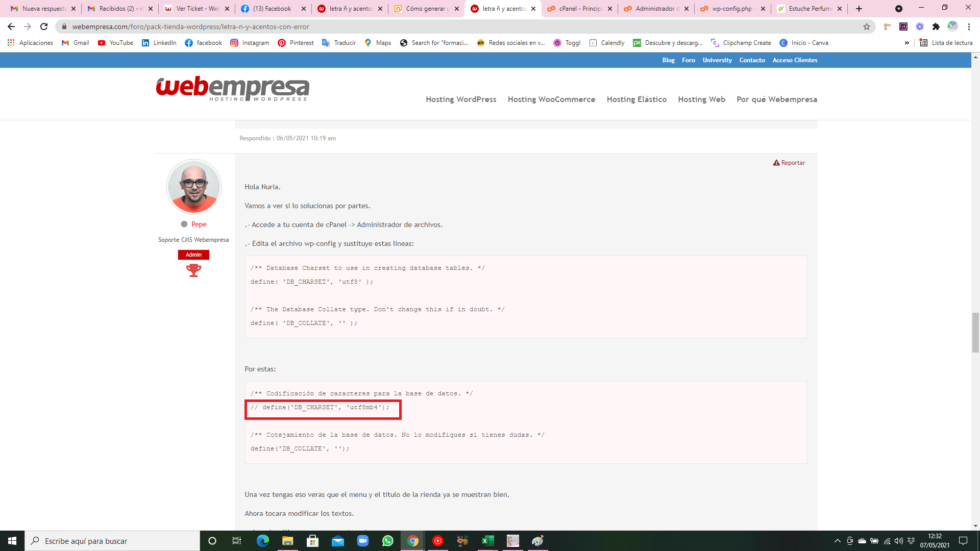Open Gmail bookmark

coord(75,43)
